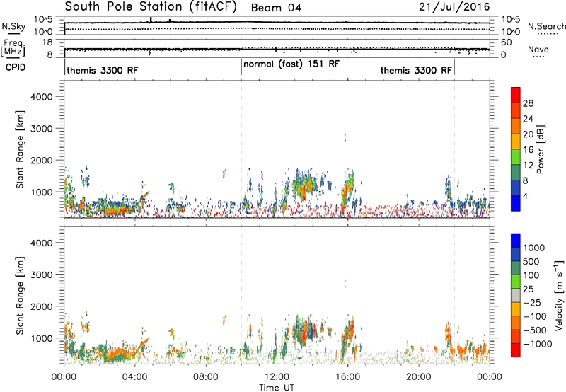Click the 24 tick on Power colorbar
Screen dimensions: 566x392
click(x=528, y=119)
